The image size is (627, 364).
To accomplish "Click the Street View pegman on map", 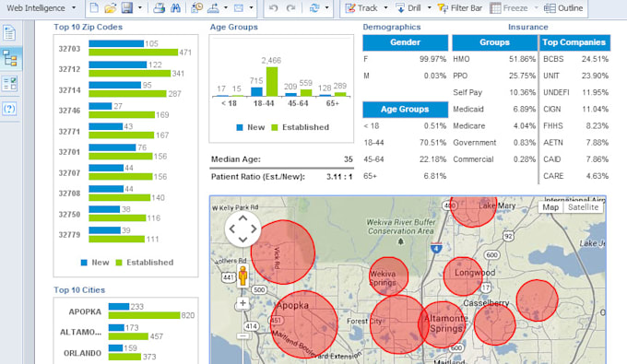I will click(243, 276).
